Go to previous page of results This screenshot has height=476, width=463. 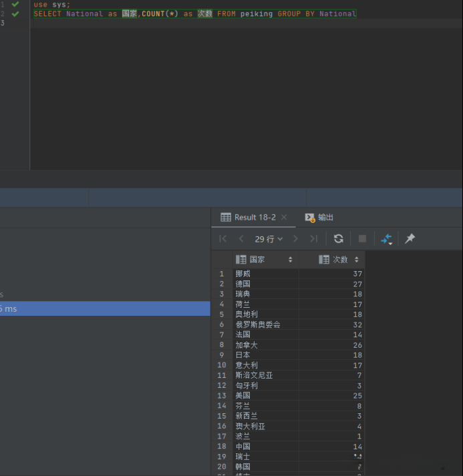coord(241,238)
